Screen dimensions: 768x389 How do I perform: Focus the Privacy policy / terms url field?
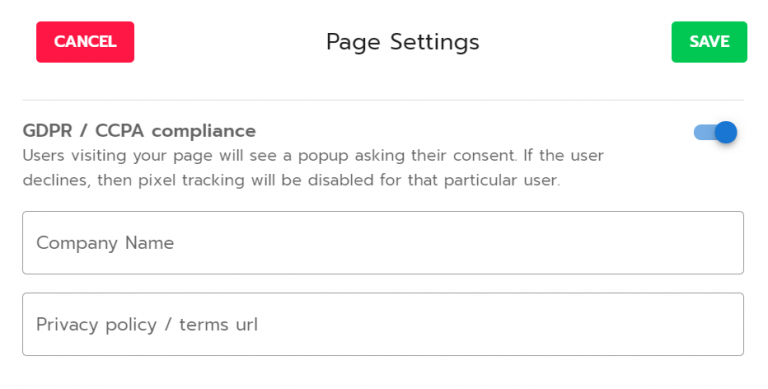383,324
